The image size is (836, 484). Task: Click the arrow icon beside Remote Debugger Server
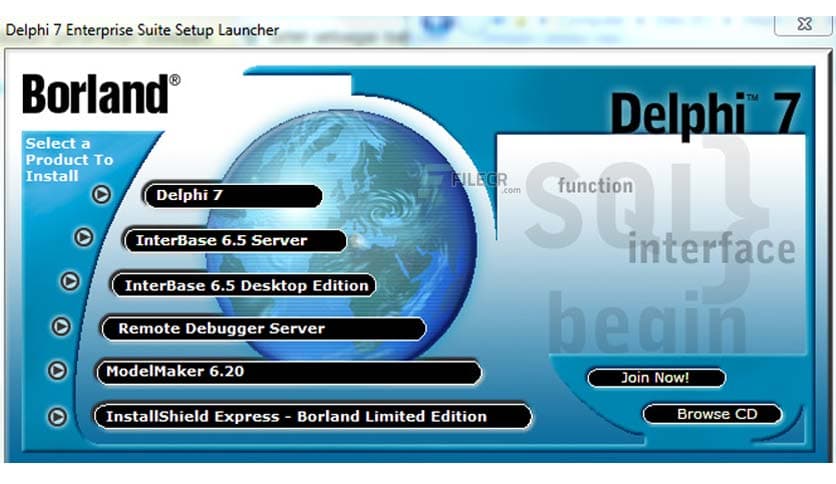tap(61, 326)
